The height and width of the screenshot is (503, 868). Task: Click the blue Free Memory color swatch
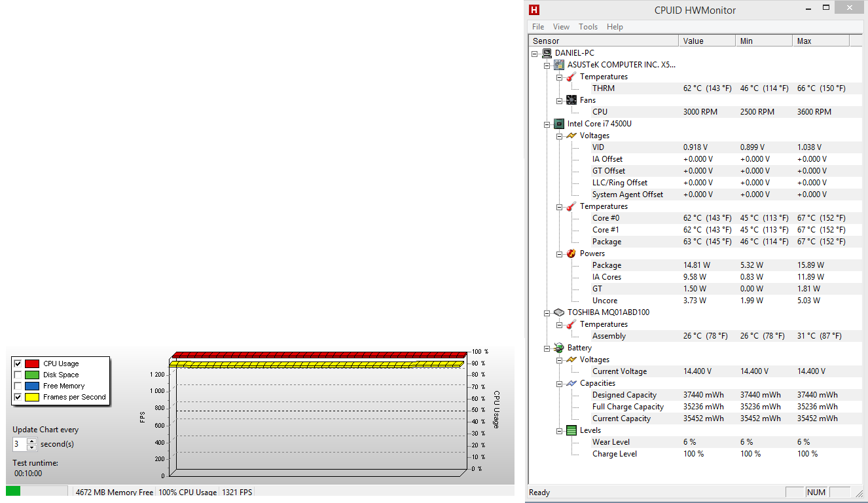(x=32, y=386)
